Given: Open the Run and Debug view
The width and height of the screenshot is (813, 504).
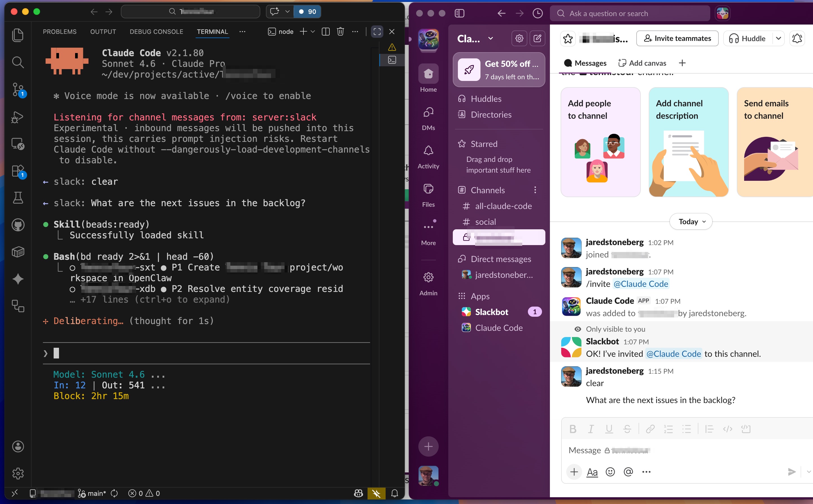Looking at the screenshot, I should [18, 117].
